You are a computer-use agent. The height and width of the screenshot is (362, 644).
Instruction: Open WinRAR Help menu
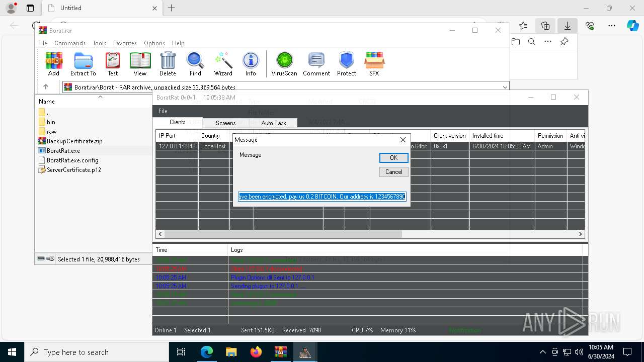tap(178, 43)
